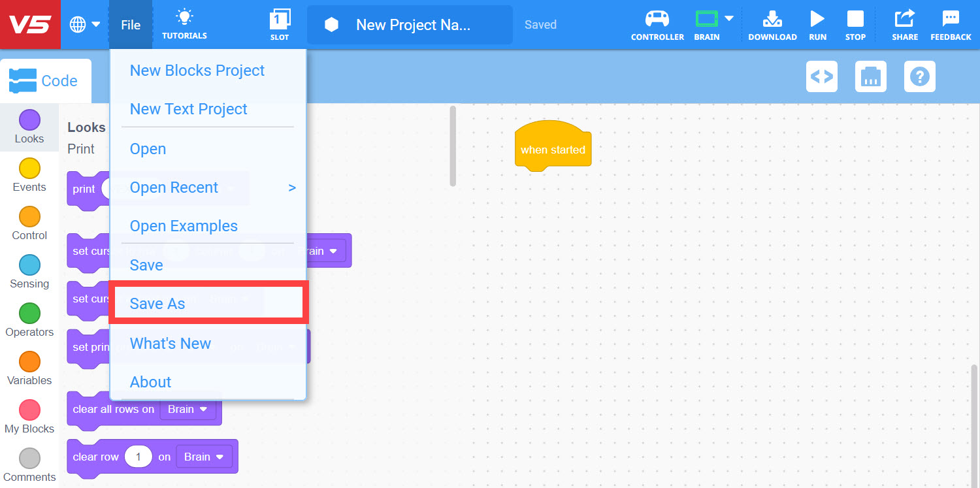Image resolution: width=980 pixels, height=488 pixels.
Task: Stop the running program
Action: [x=855, y=24]
